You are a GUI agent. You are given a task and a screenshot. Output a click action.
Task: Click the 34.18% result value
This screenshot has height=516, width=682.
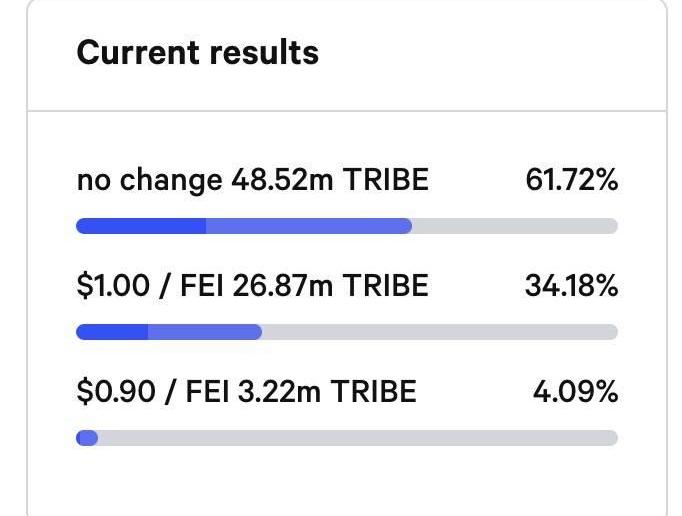(572, 286)
